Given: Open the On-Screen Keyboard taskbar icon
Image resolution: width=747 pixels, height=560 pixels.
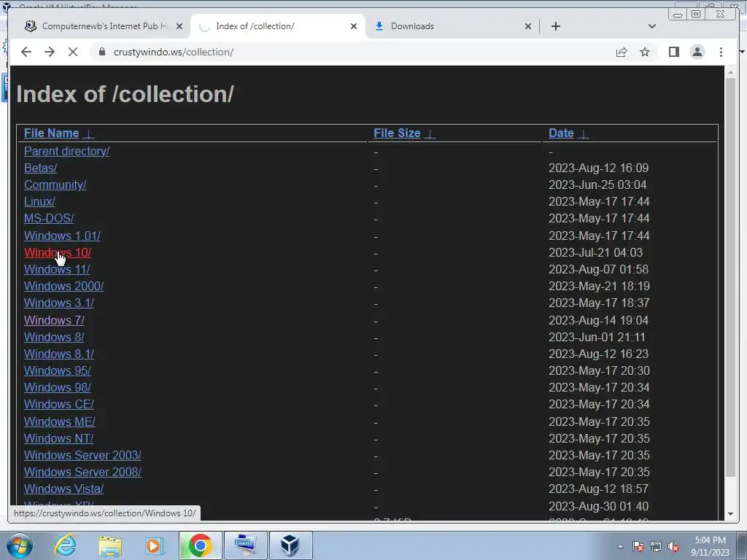Looking at the screenshot, I should [245, 545].
